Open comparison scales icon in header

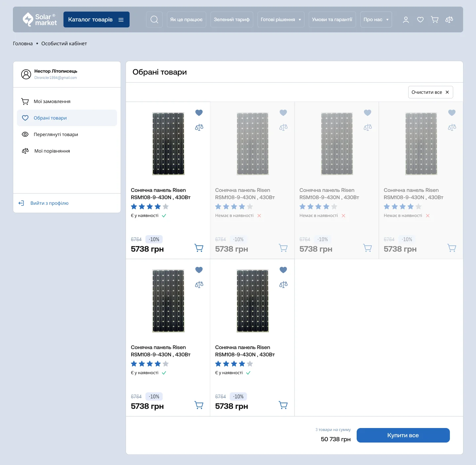click(449, 20)
